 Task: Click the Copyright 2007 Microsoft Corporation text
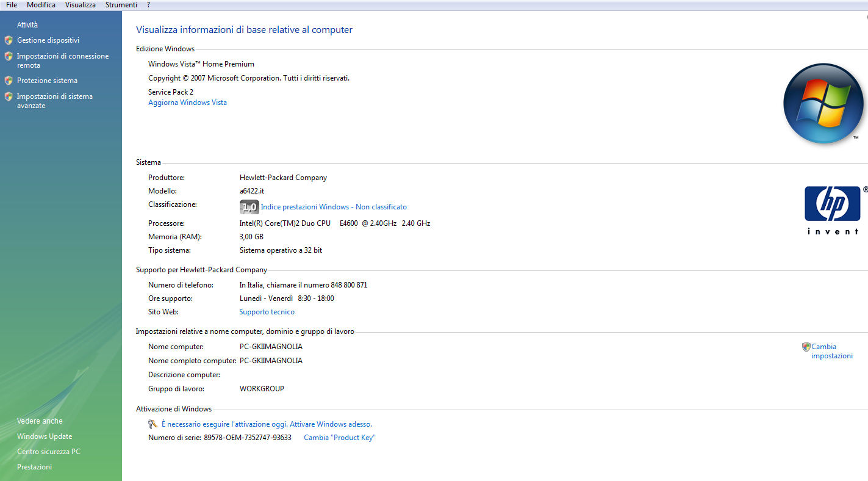(x=249, y=78)
